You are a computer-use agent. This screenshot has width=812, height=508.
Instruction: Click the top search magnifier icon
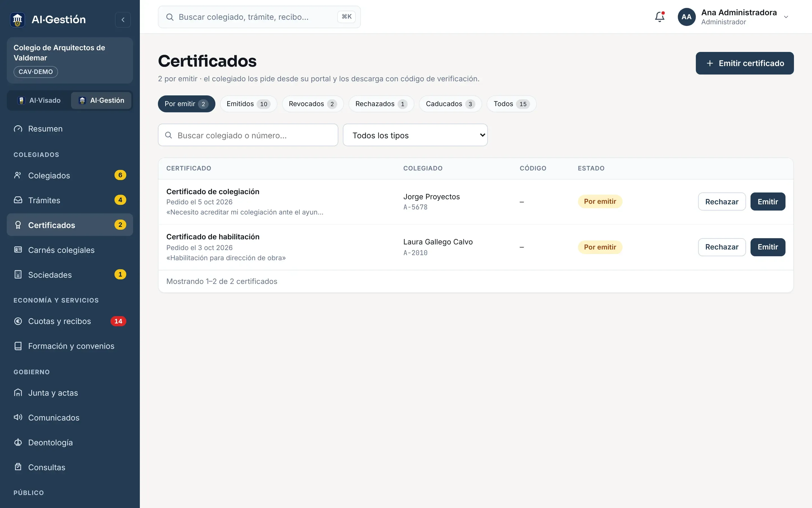[x=170, y=17]
